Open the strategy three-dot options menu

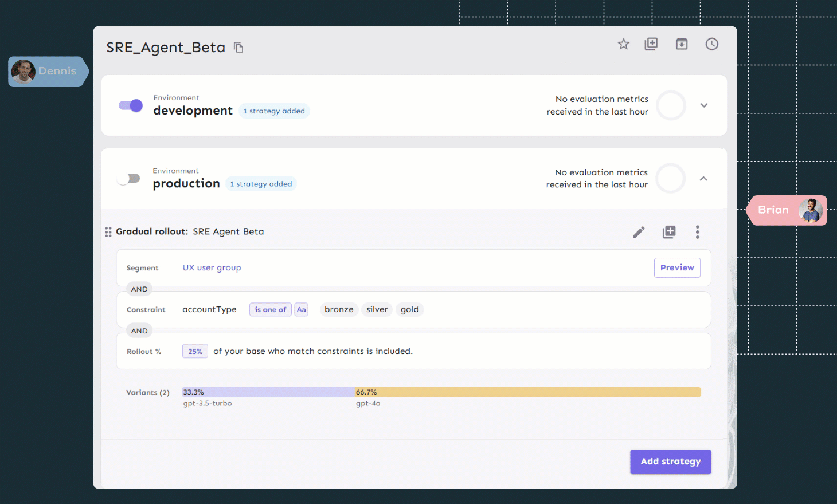coord(698,232)
